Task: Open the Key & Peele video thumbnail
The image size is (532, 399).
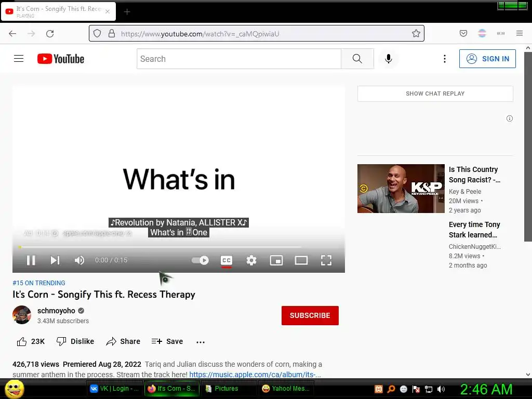Action: coord(401,189)
